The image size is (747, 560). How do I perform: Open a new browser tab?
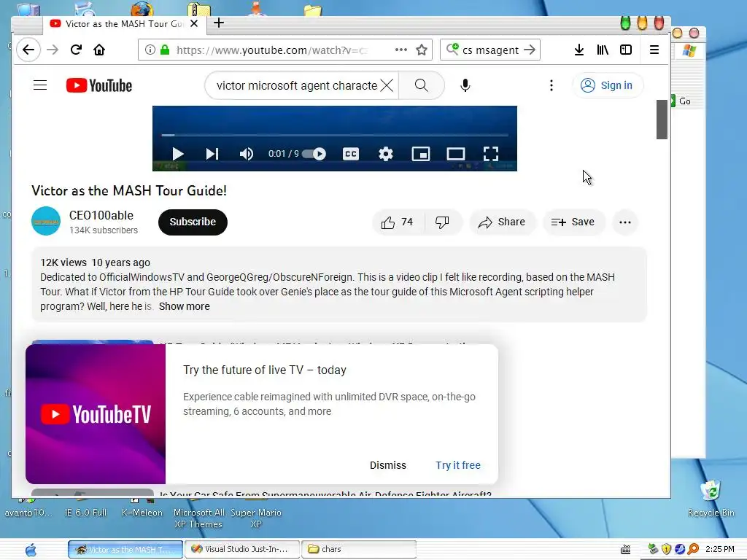pyautogui.click(x=219, y=23)
